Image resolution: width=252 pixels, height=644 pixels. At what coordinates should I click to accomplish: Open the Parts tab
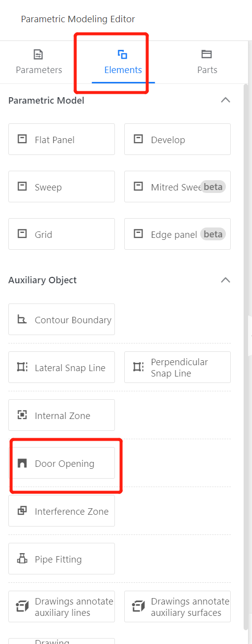[207, 62]
